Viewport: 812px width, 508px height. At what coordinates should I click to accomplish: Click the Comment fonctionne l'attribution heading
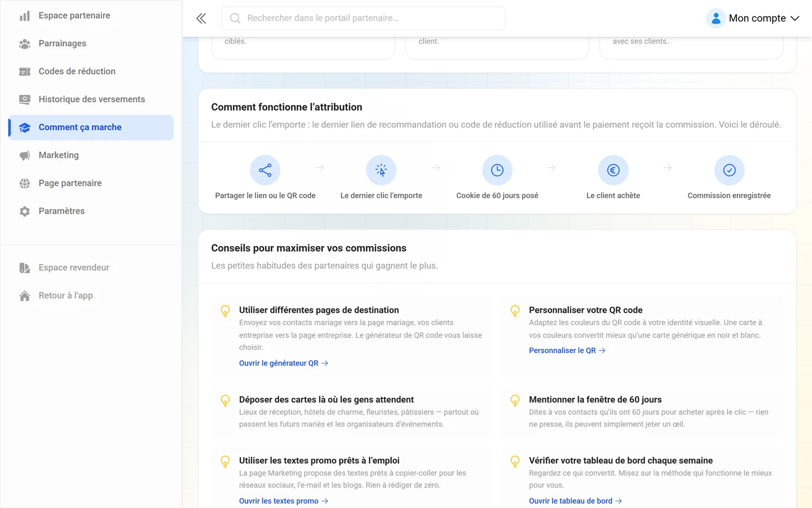coord(286,107)
